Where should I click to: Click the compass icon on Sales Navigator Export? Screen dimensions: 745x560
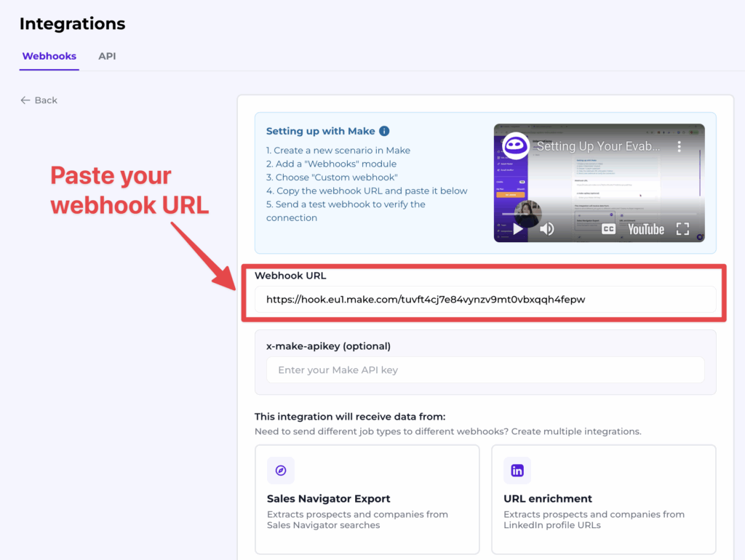[281, 471]
